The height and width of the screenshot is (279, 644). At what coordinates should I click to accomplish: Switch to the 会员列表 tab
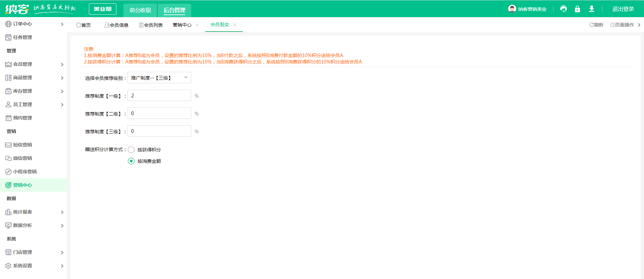tap(151, 25)
